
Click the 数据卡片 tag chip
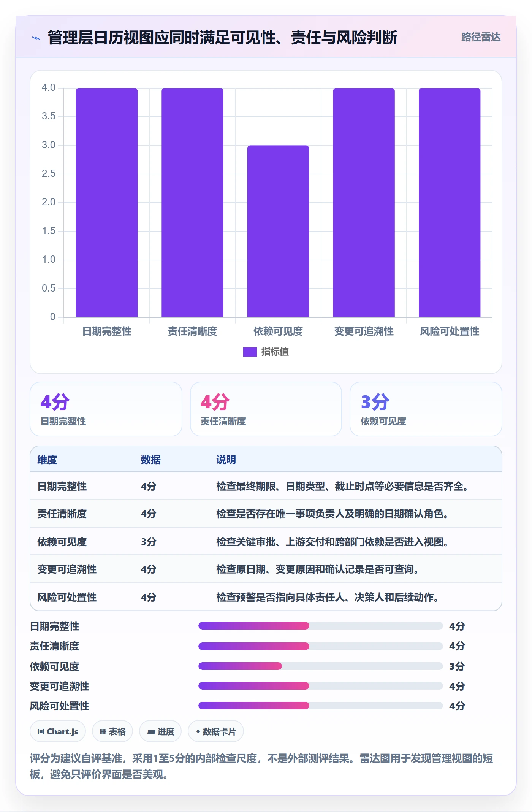(216, 731)
